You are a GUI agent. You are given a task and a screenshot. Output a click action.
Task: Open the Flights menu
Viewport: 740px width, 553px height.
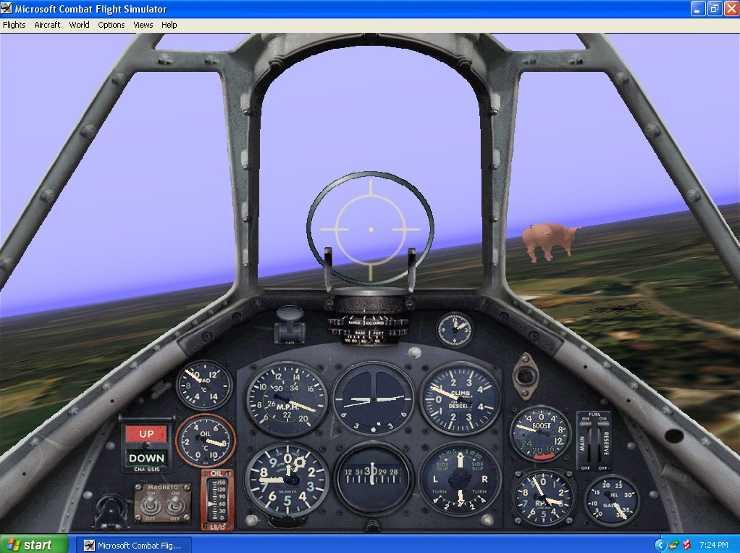tap(14, 25)
